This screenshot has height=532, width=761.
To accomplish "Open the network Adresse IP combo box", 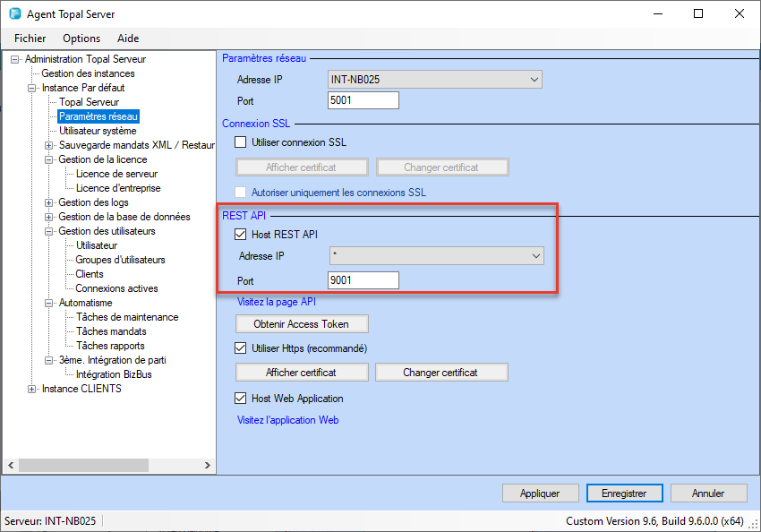I will click(x=534, y=80).
